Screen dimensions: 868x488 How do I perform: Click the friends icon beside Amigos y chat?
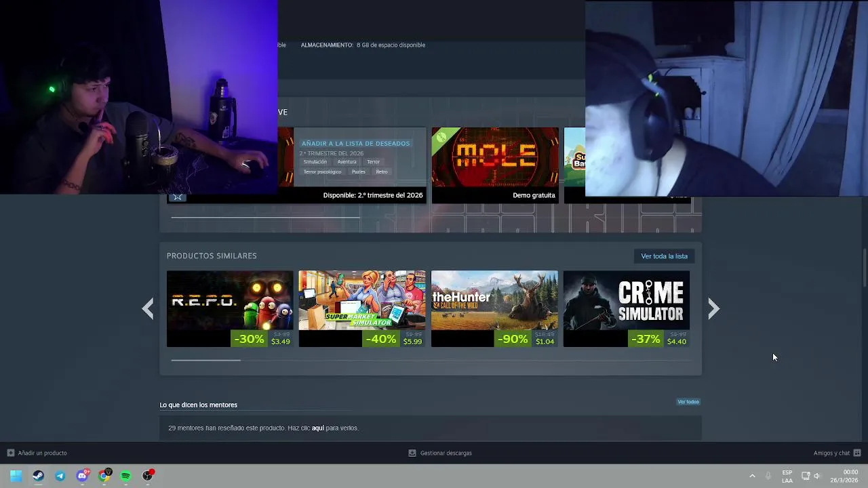[857, 453]
